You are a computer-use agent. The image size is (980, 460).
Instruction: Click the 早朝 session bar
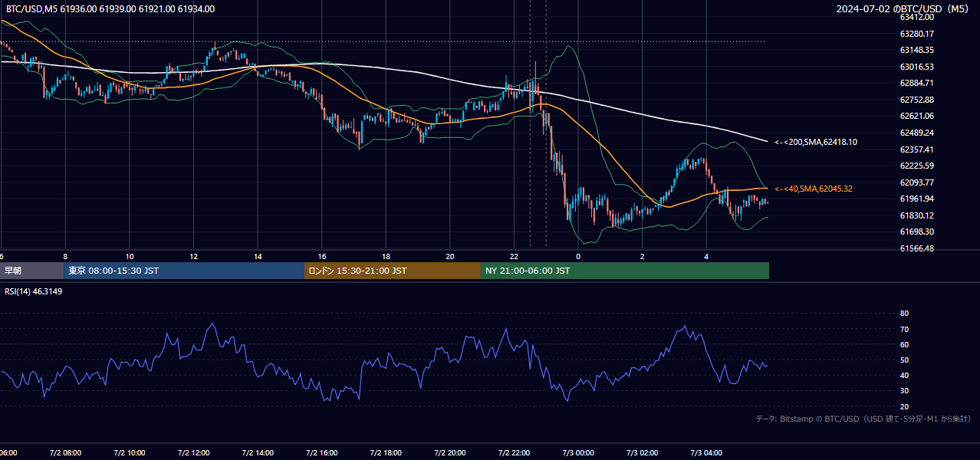pyautogui.click(x=31, y=271)
